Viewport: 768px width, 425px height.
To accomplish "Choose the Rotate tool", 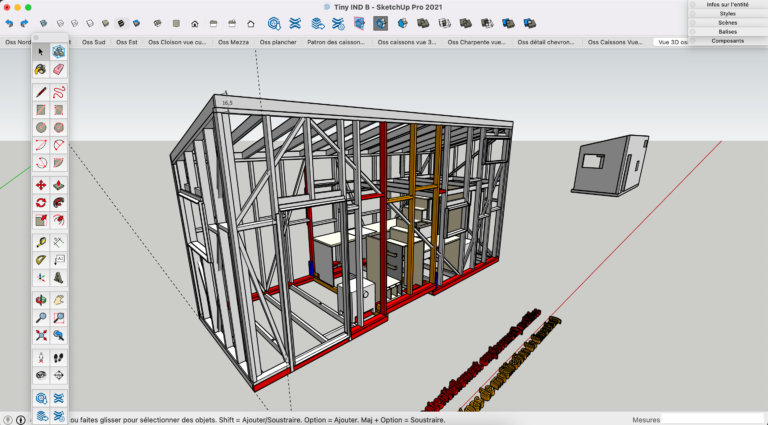I will 41,203.
